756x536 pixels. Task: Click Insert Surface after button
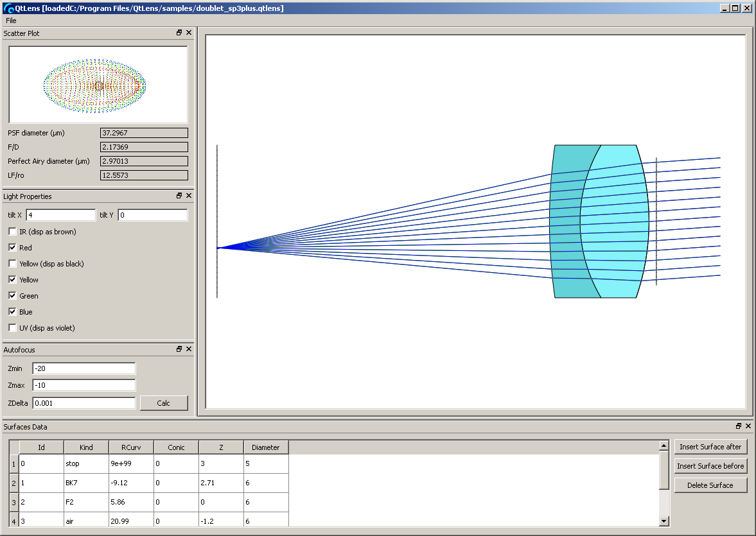tap(710, 447)
